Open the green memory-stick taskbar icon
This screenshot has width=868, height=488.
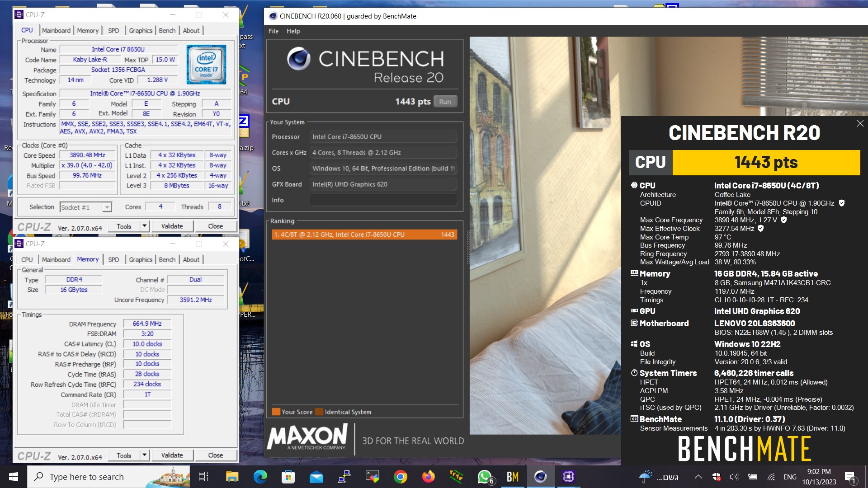[456, 477]
